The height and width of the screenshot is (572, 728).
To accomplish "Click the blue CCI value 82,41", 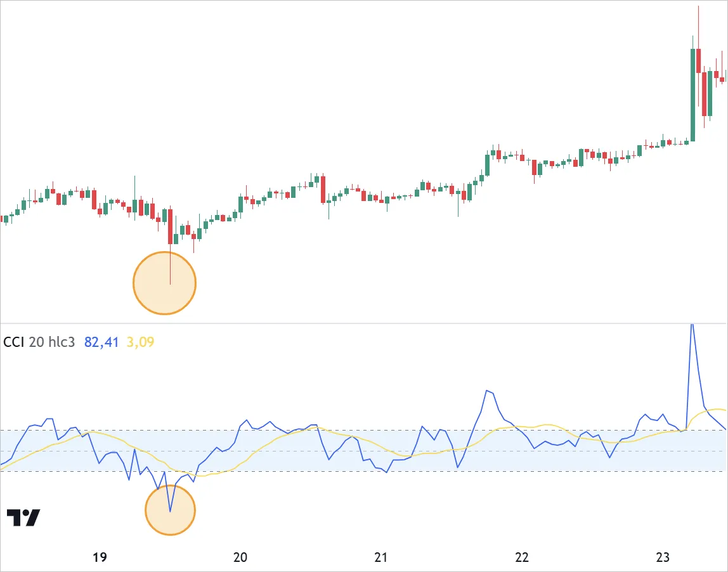I will coord(101,342).
